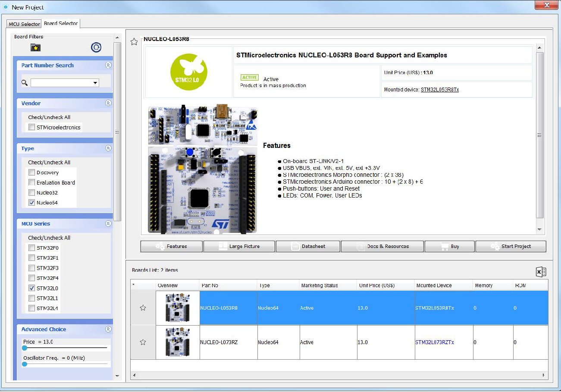Image resolution: width=561 pixels, height=392 pixels.
Task: Click the Type column header in boards list
Action: (279, 285)
